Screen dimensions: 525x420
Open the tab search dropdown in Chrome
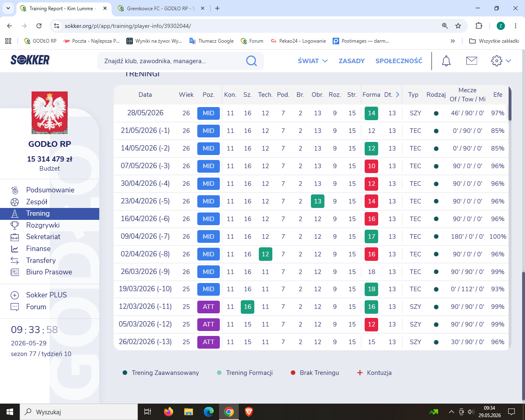(x=8, y=8)
